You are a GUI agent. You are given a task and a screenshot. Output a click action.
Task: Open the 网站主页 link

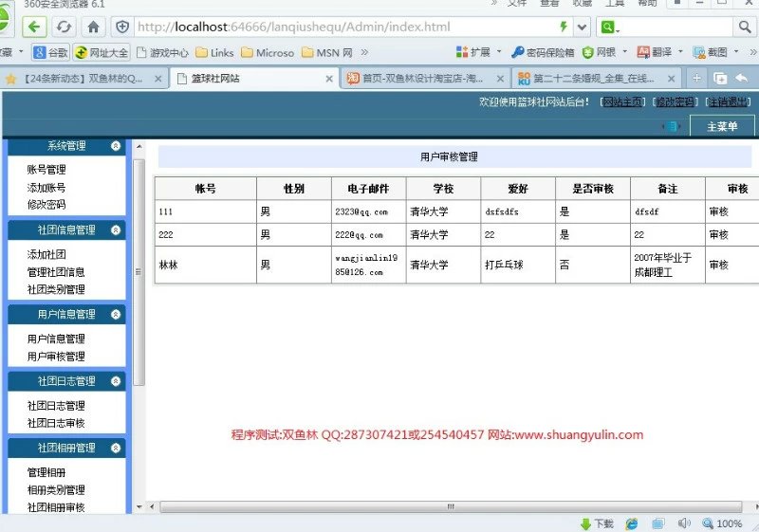tap(622, 101)
